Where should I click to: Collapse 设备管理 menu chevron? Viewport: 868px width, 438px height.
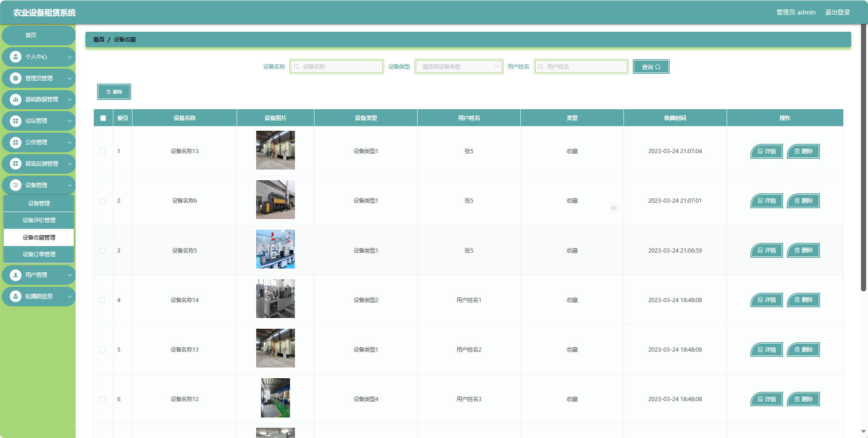coord(70,185)
